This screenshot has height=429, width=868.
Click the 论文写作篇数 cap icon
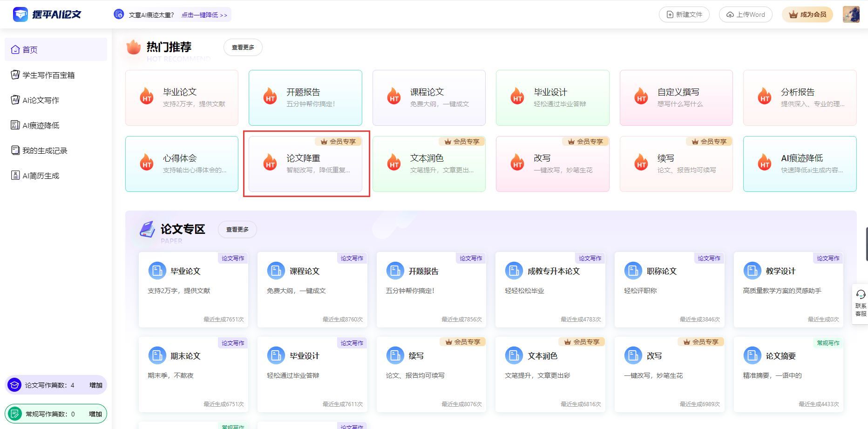tap(14, 385)
